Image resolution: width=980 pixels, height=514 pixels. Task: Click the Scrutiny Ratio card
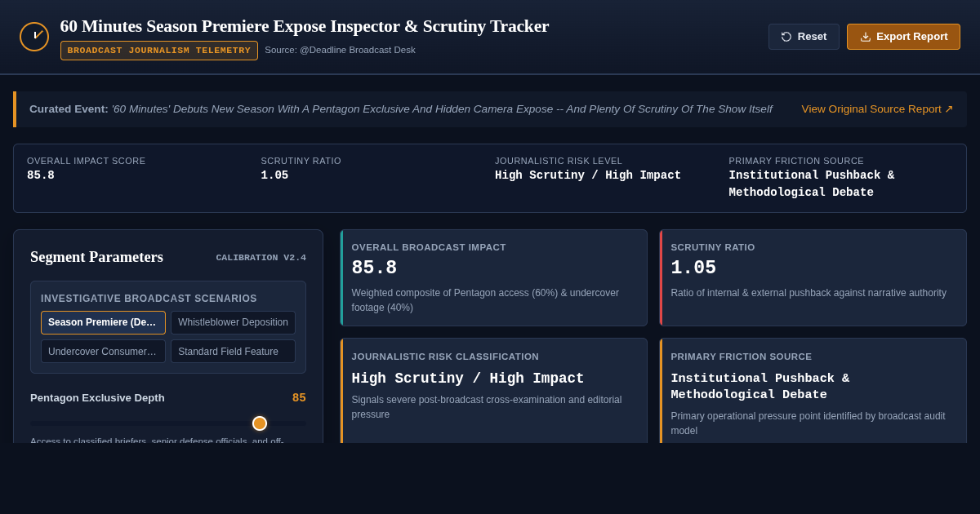pos(813,277)
